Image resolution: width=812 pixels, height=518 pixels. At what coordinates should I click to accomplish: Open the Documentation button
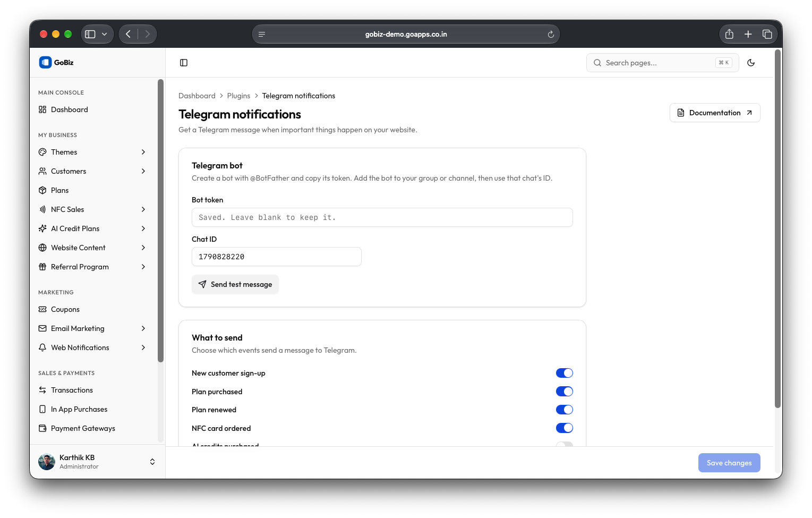pyautogui.click(x=715, y=113)
